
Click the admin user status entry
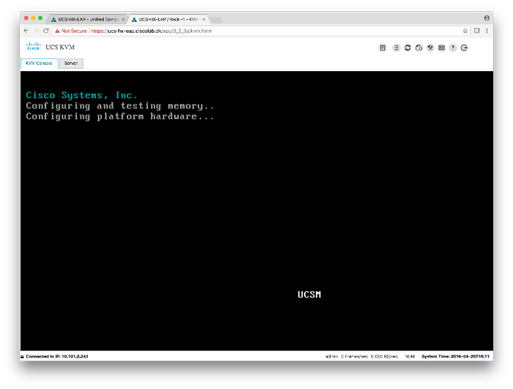point(332,357)
